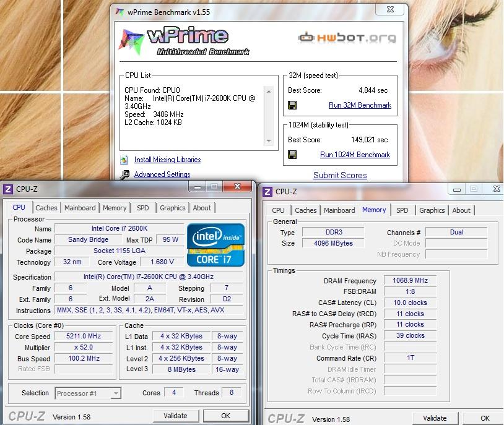Select Memory tab in right CPU-Z
Screen dimensions: 504x425
pos(374,210)
